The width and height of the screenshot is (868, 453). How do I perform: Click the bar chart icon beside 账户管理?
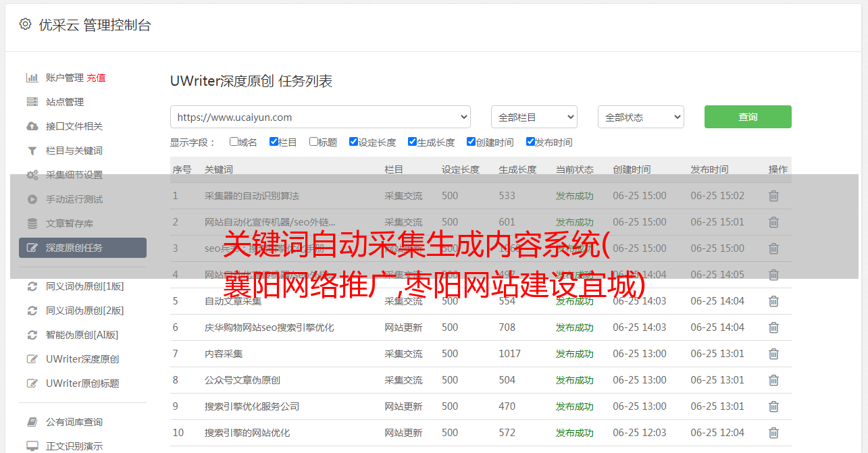(32, 78)
